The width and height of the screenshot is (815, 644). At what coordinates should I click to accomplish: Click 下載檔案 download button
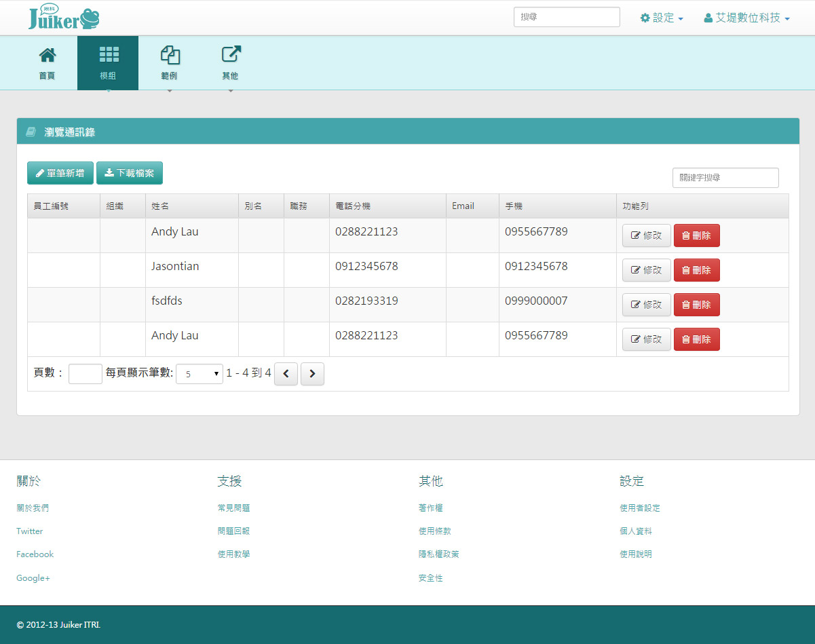130,173
